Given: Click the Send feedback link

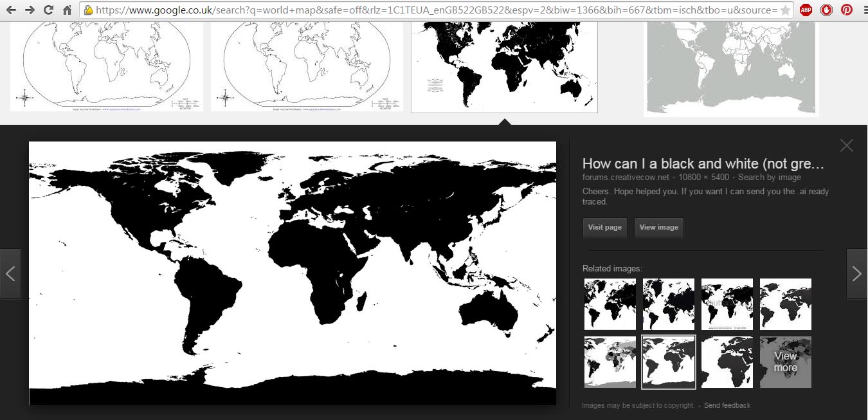Looking at the screenshot, I should coord(727,405).
